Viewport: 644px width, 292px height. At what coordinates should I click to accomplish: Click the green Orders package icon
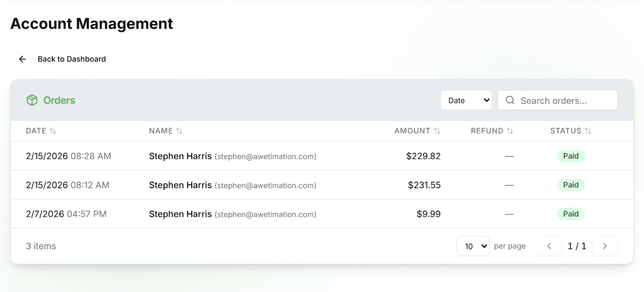[32, 100]
